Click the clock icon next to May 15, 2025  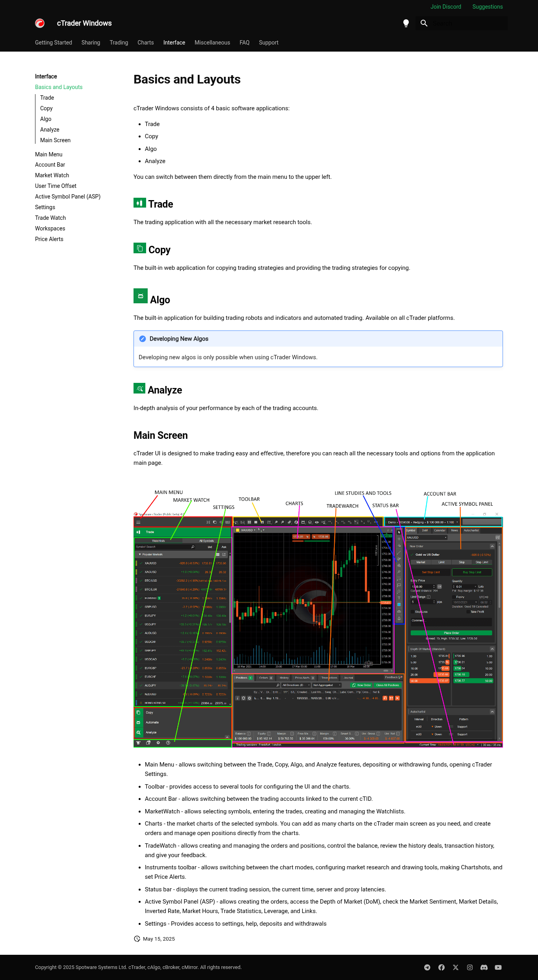pyautogui.click(x=137, y=939)
